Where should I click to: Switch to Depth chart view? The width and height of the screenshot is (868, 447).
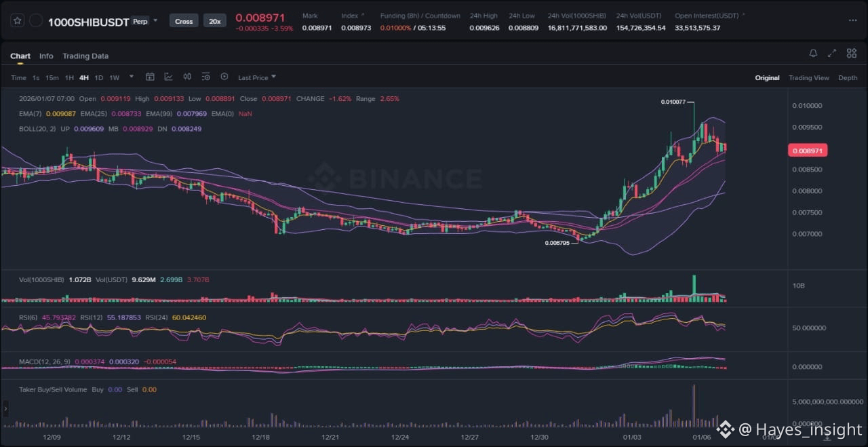(x=848, y=77)
